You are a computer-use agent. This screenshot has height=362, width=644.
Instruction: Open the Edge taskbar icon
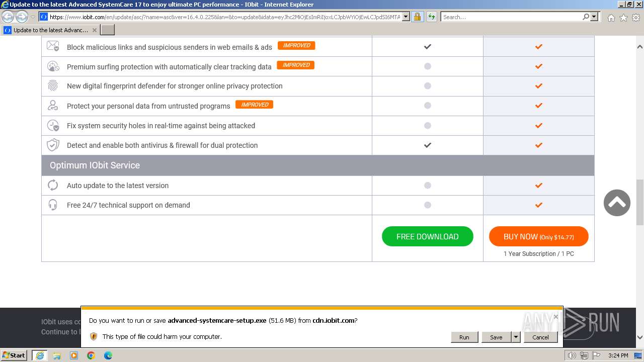click(x=108, y=355)
